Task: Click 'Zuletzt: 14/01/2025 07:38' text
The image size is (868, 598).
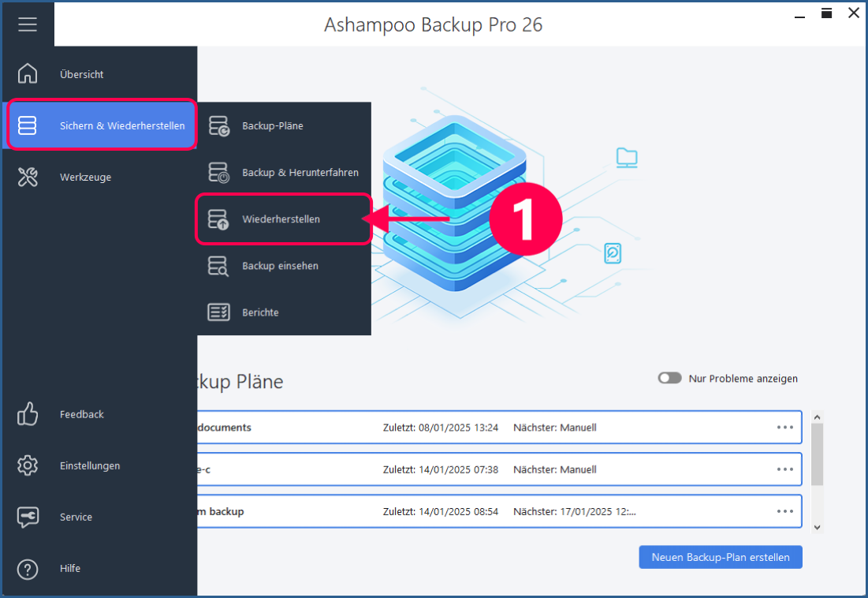Action: (x=441, y=469)
